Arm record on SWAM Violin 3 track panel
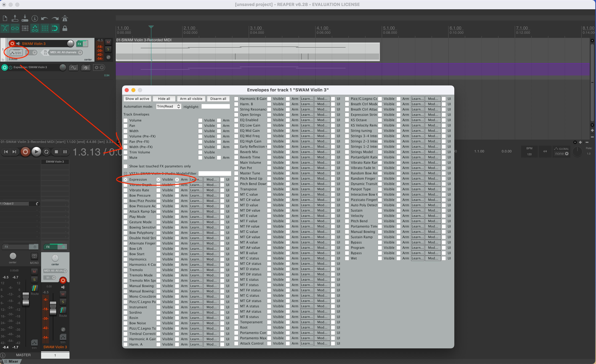The image size is (596, 364). 12,44
